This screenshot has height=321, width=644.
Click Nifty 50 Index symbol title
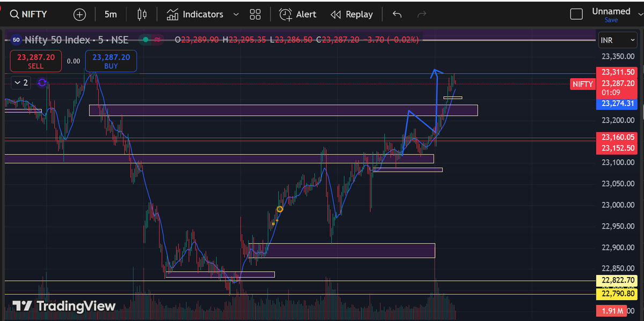click(77, 40)
